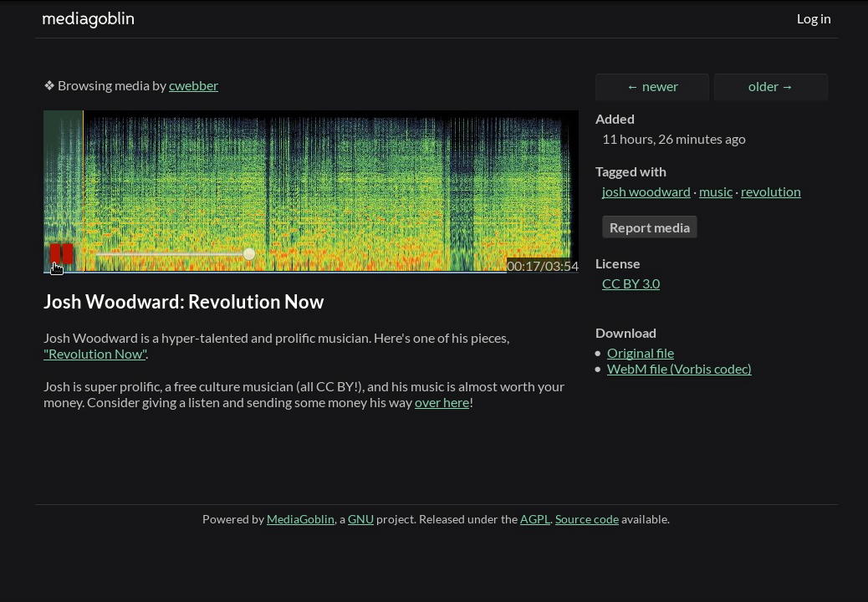Click the 00:17/03:54 time display
This screenshot has width=868, height=602.
[543, 266]
